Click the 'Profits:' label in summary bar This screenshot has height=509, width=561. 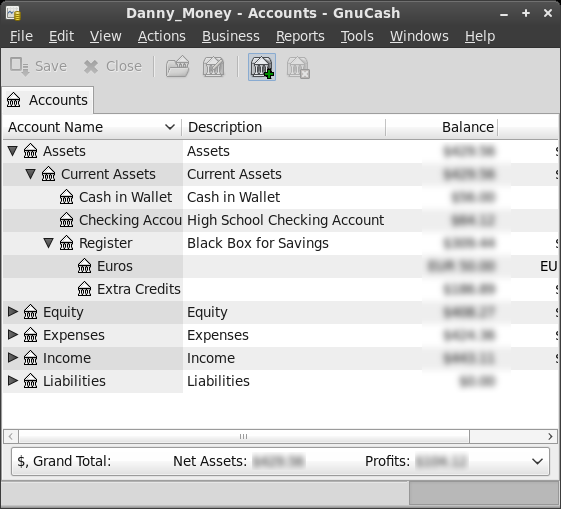click(387, 461)
